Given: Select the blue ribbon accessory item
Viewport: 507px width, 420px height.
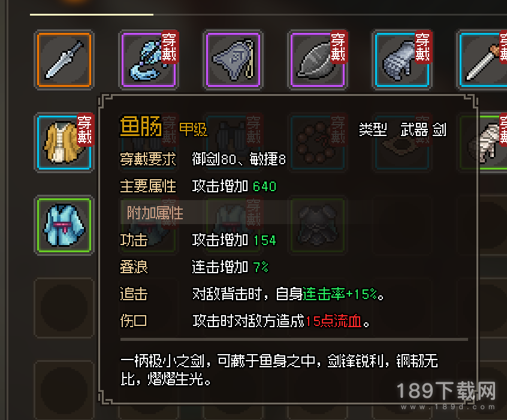Looking at the screenshot, I should (x=149, y=60).
